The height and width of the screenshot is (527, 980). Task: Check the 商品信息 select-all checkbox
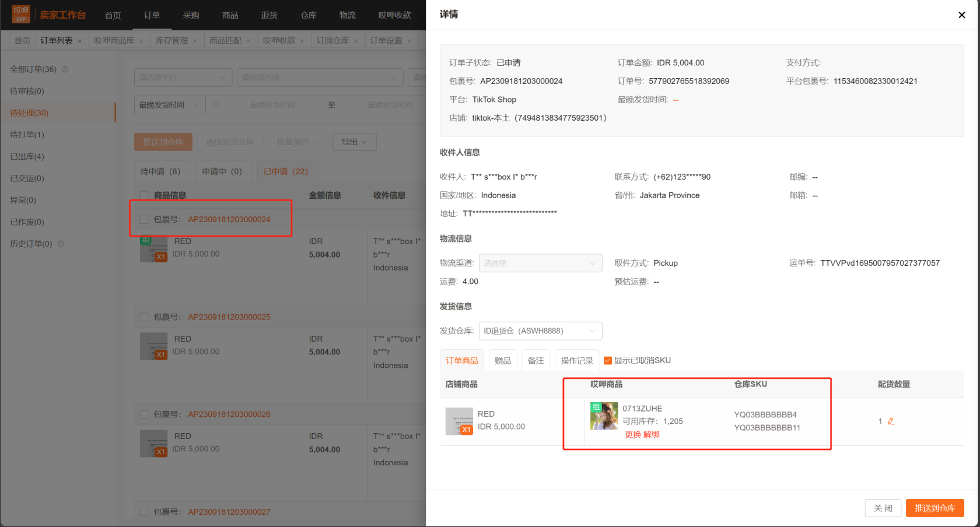click(144, 195)
